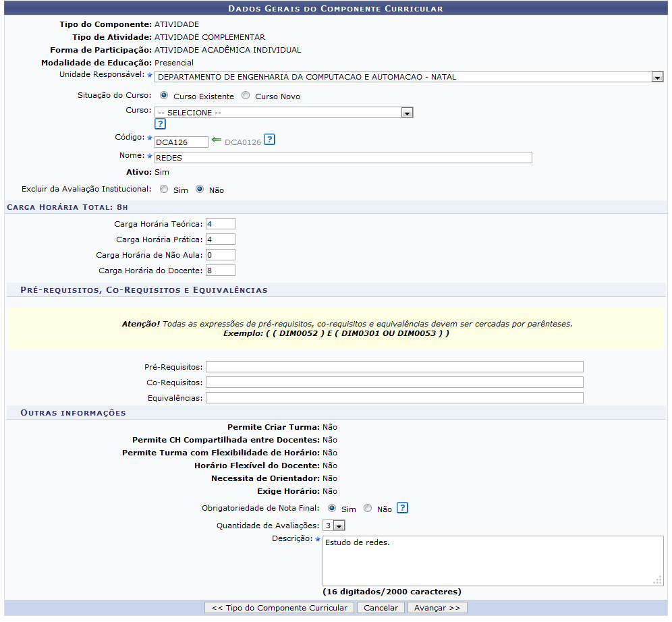The image size is (672, 622).
Task: Click the Equivalências input field
Action: [x=394, y=398]
